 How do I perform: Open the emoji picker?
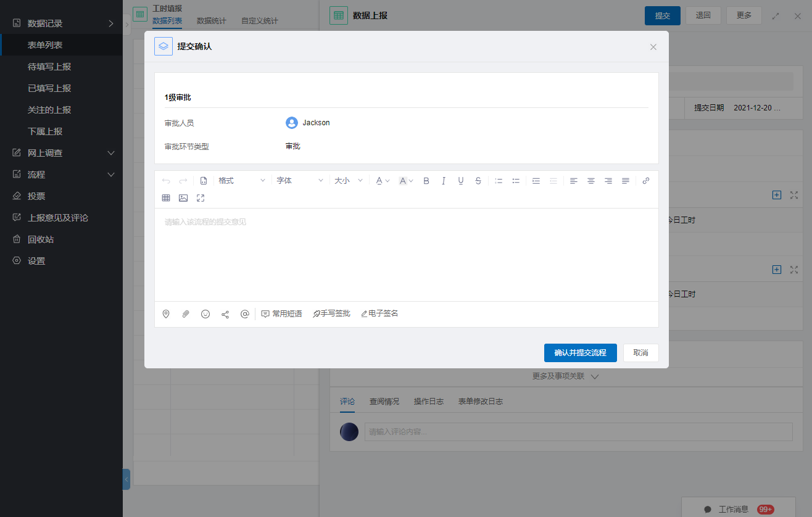click(205, 314)
